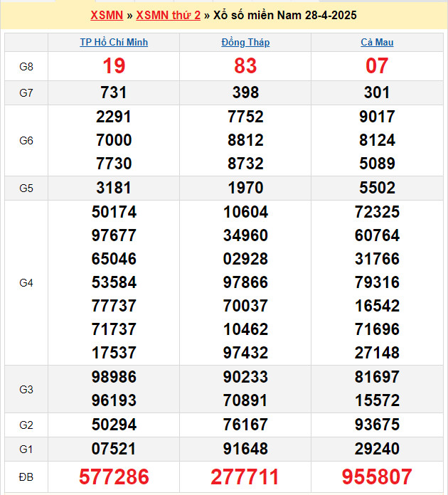Click G2 number 50294

point(114,425)
